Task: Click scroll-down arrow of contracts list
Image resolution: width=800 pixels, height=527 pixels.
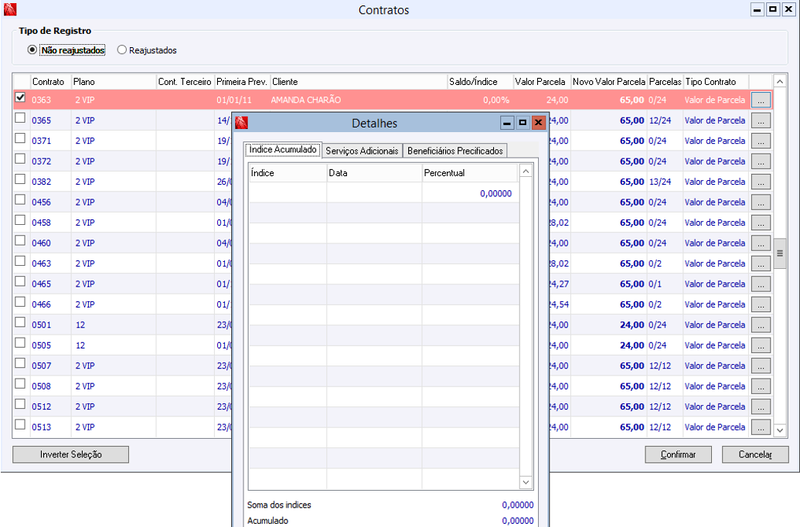Action: pyautogui.click(x=780, y=430)
